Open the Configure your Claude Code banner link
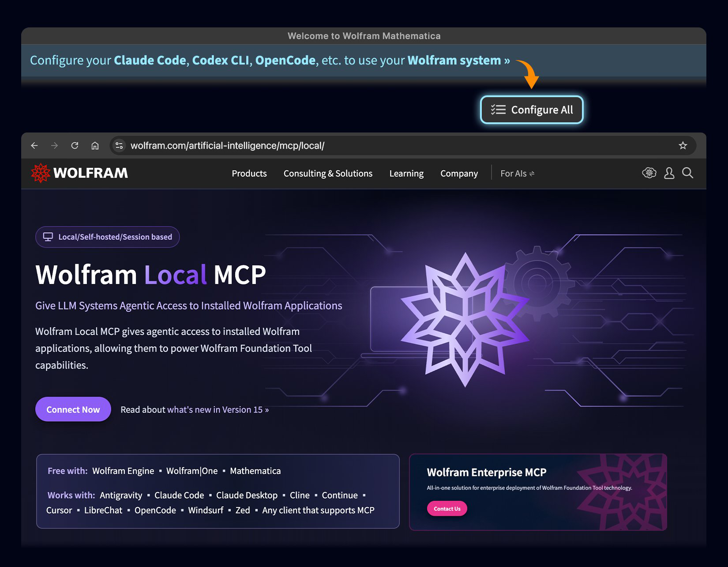Screen dimensions: 728x567 coord(270,60)
